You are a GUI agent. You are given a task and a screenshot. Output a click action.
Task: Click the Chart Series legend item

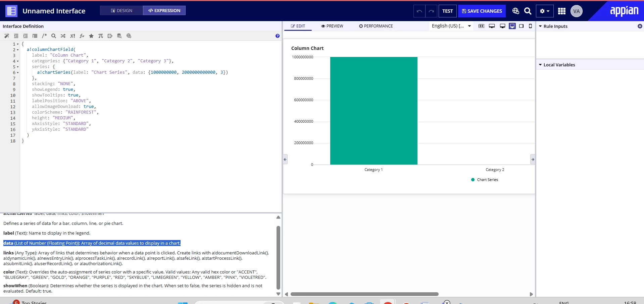coord(485,180)
